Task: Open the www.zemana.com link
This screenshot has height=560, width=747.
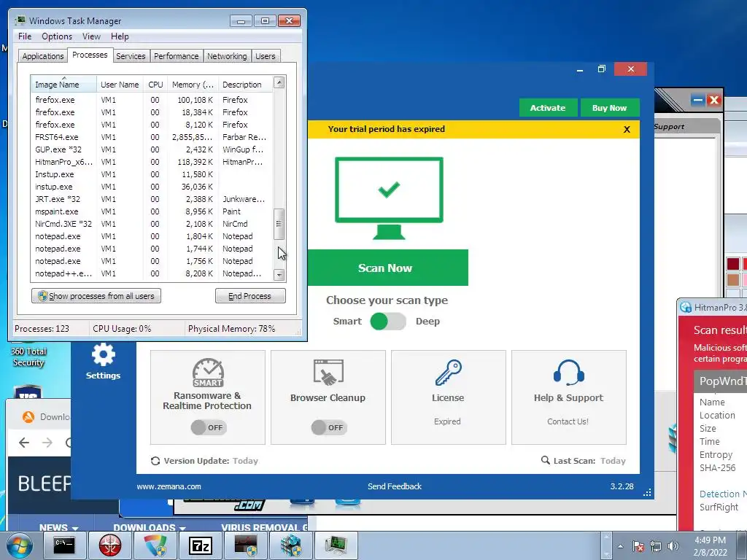Action: pyautogui.click(x=169, y=486)
